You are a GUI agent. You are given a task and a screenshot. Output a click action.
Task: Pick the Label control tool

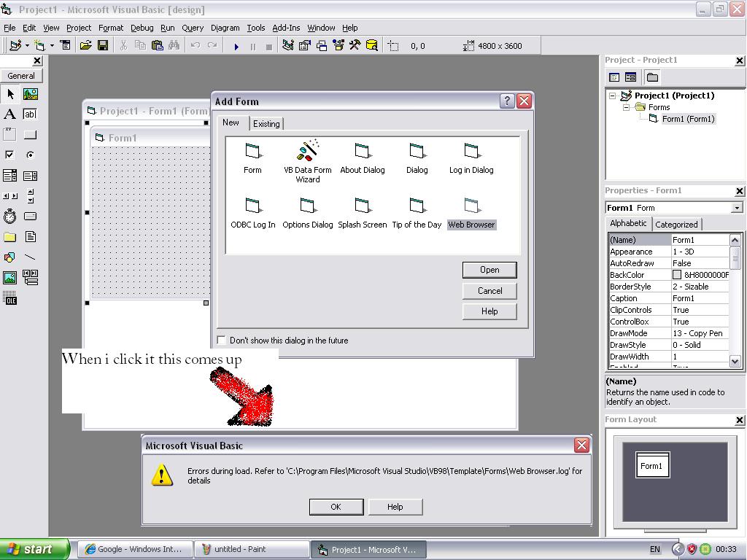10,114
